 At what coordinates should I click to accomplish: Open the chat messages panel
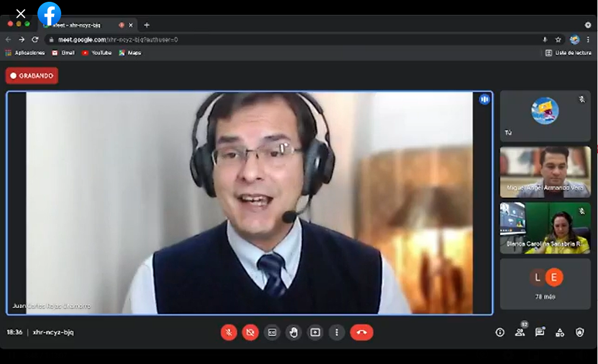[540, 333]
